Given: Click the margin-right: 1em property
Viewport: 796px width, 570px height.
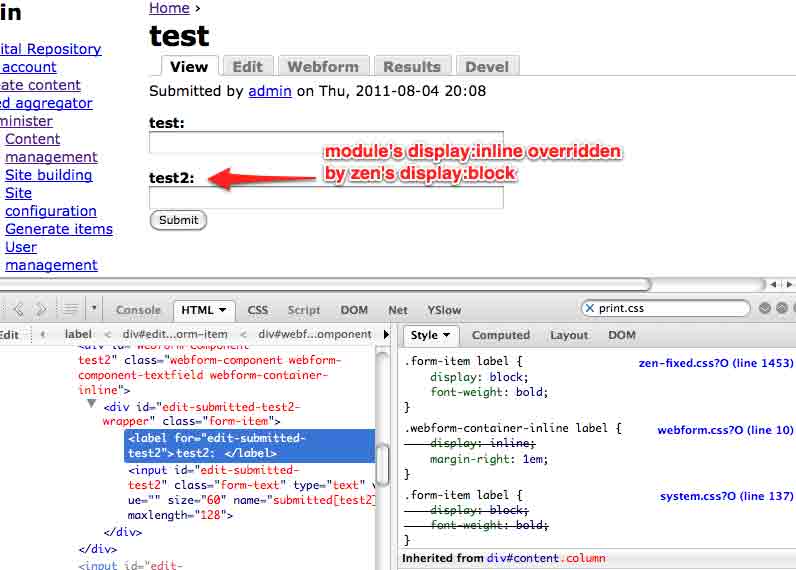Looking at the screenshot, I should point(489,459).
